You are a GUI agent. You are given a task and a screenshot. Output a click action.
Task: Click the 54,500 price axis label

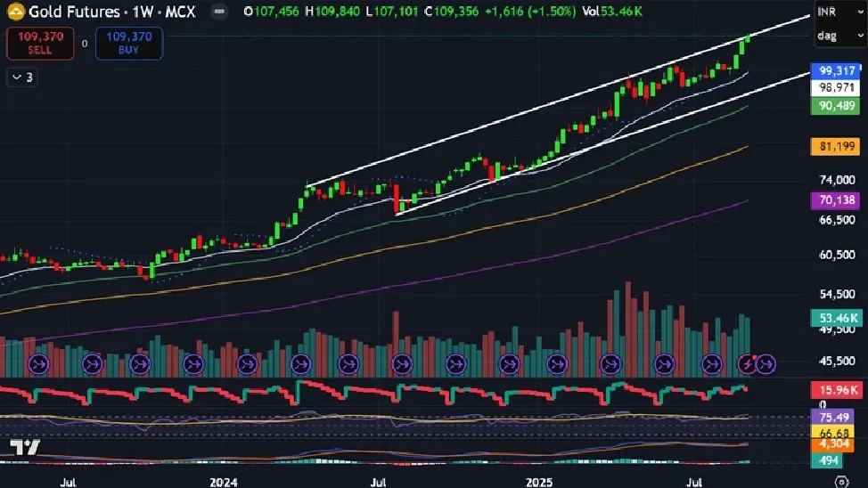coord(837,295)
